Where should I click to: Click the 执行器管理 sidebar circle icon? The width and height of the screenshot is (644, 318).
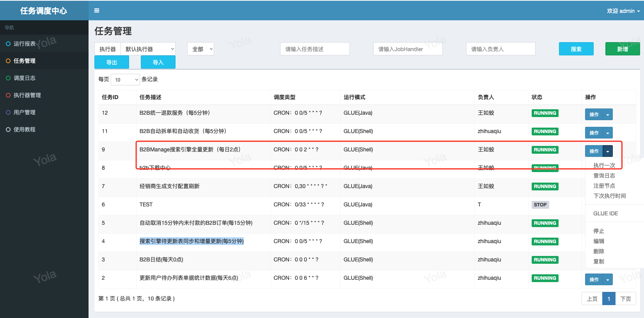pyautogui.click(x=8, y=95)
